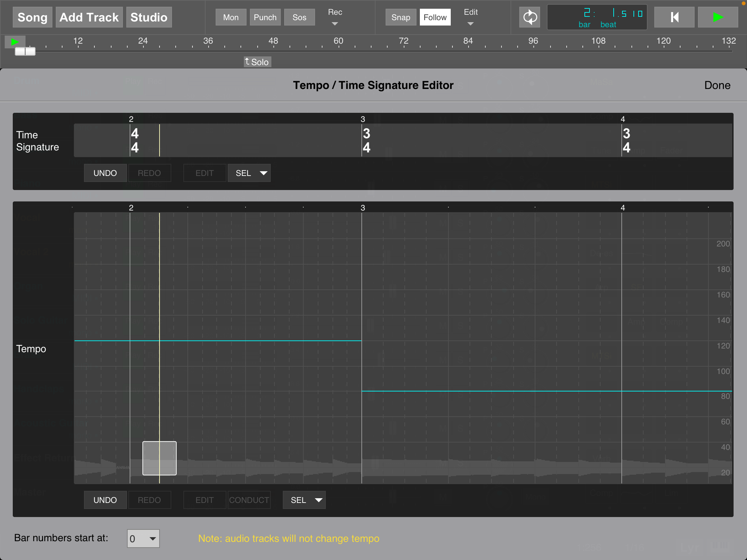The image size is (747, 560).
Task: Click REDO in the Tempo section
Action: click(149, 500)
